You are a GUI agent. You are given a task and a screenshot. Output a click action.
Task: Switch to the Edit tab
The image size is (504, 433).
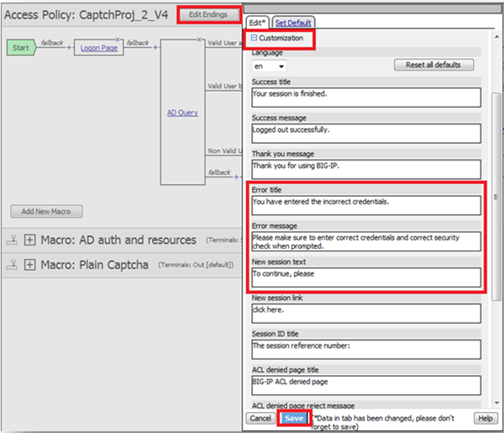pyautogui.click(x=257, y=23)
